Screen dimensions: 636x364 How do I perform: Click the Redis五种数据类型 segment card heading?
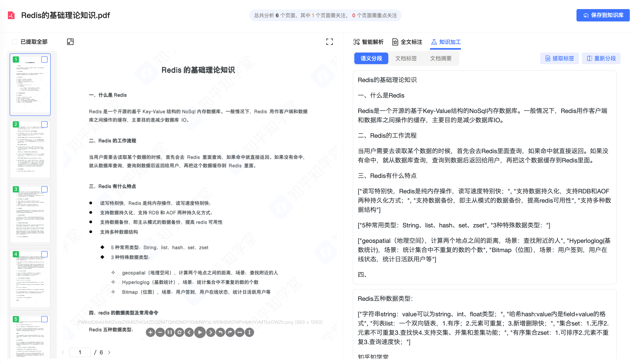tap(385, 299)
